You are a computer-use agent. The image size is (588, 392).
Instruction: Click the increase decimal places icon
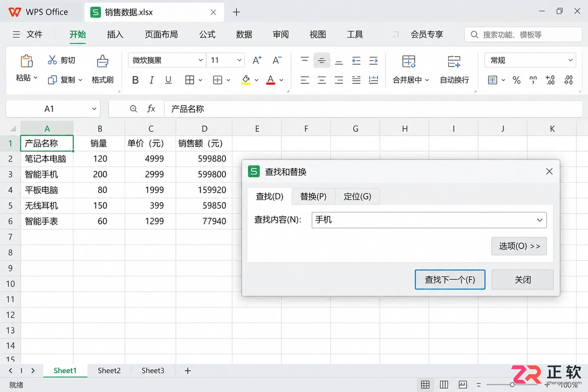tap(550, 80)
